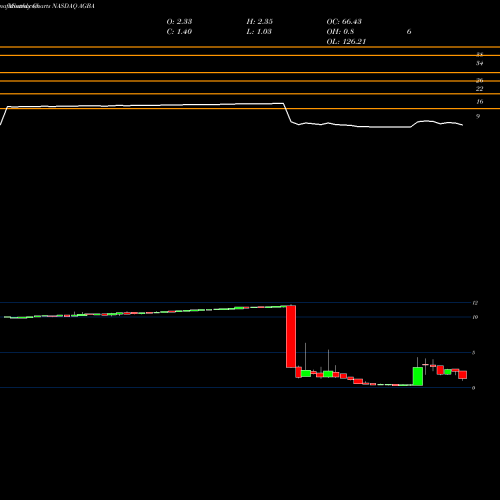The height and width of the screenshot is (500, 500).
Task: Click the "NASDAQ AGBA" ticker label
Action: coord(74,6)
